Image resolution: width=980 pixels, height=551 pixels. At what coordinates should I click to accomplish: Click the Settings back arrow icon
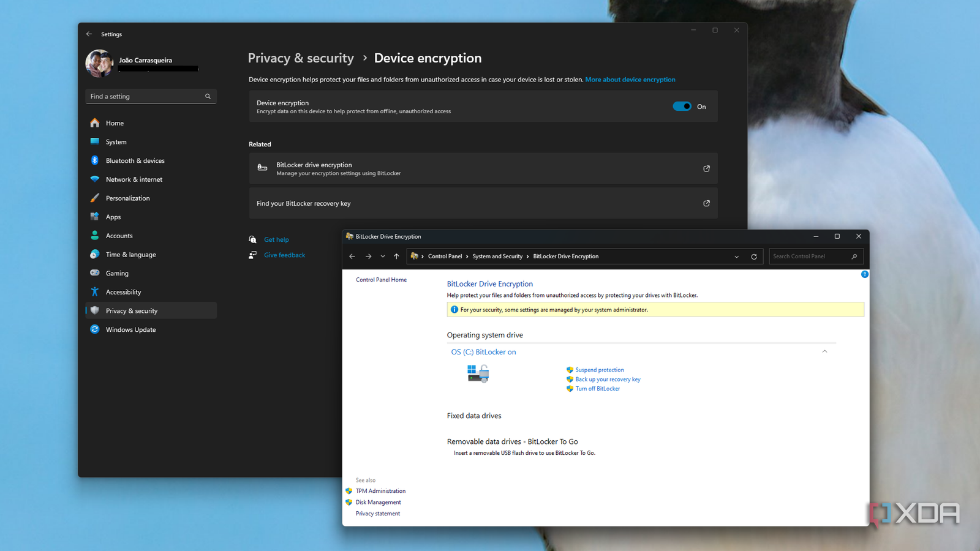point(89,34)
